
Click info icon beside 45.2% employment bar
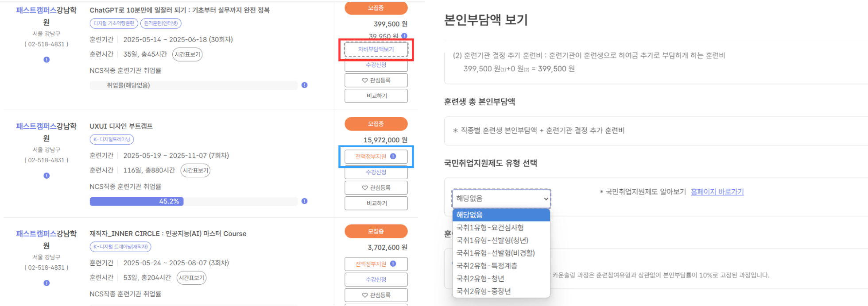pyautogui.click(x=304, y=201)
